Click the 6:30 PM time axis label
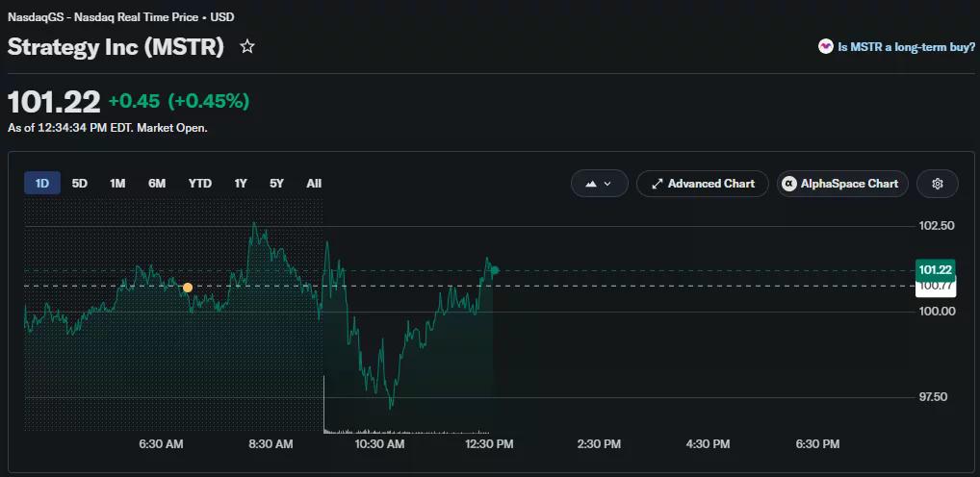 point(817,444)
